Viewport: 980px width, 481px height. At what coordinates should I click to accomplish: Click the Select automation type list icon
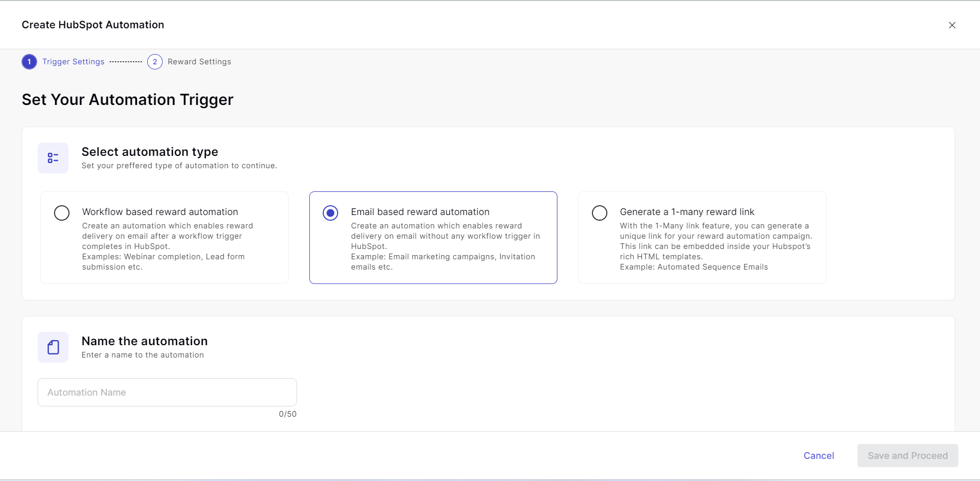pyautogui.click(x=53, y=158)
